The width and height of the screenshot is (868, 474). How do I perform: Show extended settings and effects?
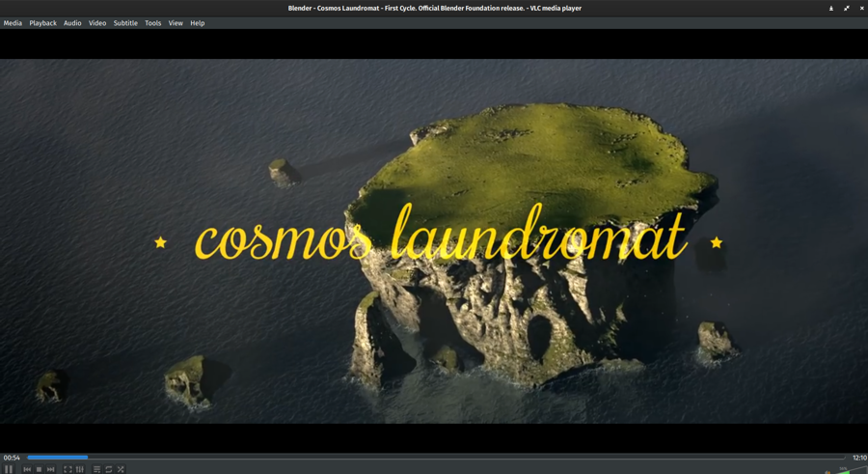click(80, 469)
